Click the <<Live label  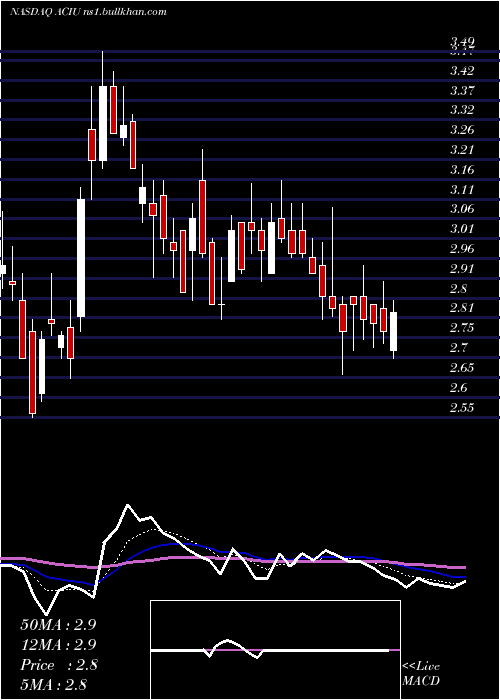point(421,667)
